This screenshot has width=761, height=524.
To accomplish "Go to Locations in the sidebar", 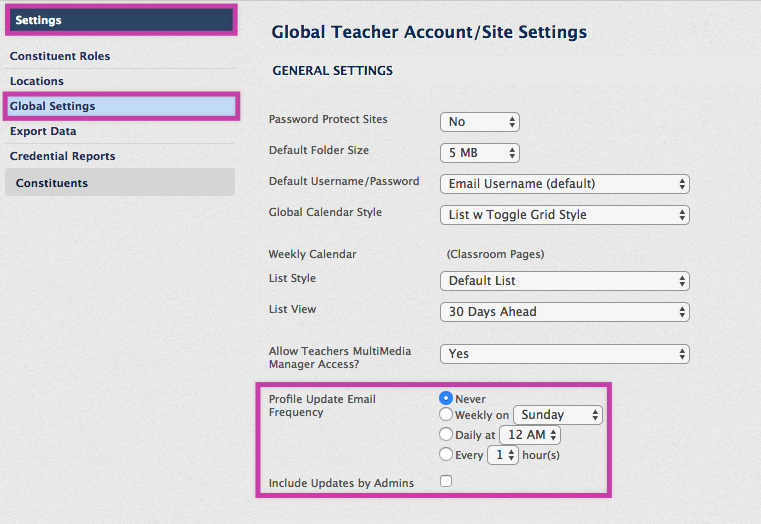I will click(37, 81).
